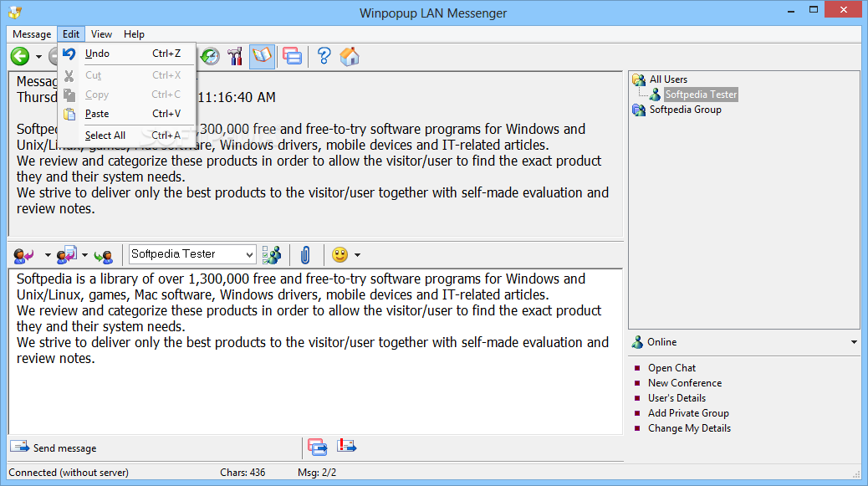Click the Open Chat link
Screen dimensions: 868x486
point(671,367)
